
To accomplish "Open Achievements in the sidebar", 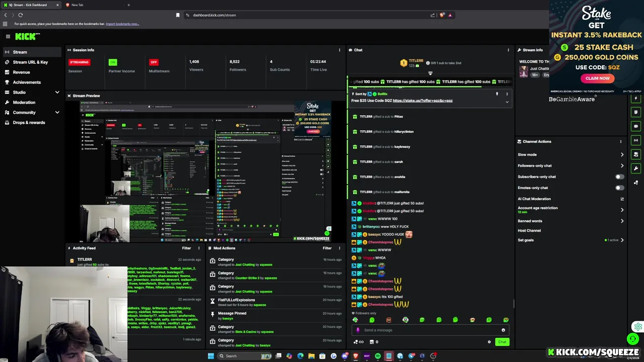I will 31,82.
